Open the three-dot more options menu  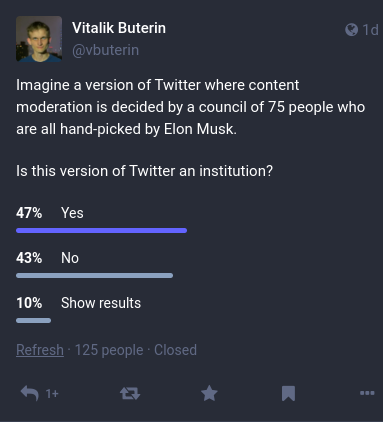click(367, 393)
